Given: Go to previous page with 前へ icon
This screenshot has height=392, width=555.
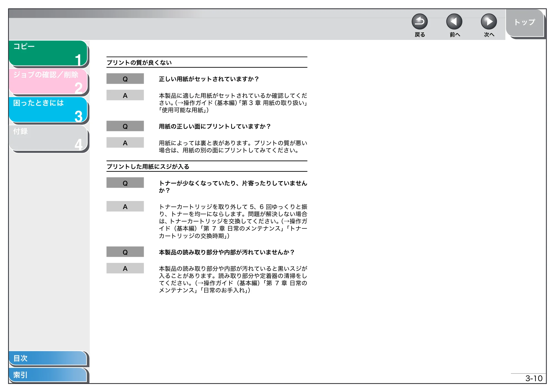Looking at the screenshot, I should pyautogui.click(x=454, y=22).
